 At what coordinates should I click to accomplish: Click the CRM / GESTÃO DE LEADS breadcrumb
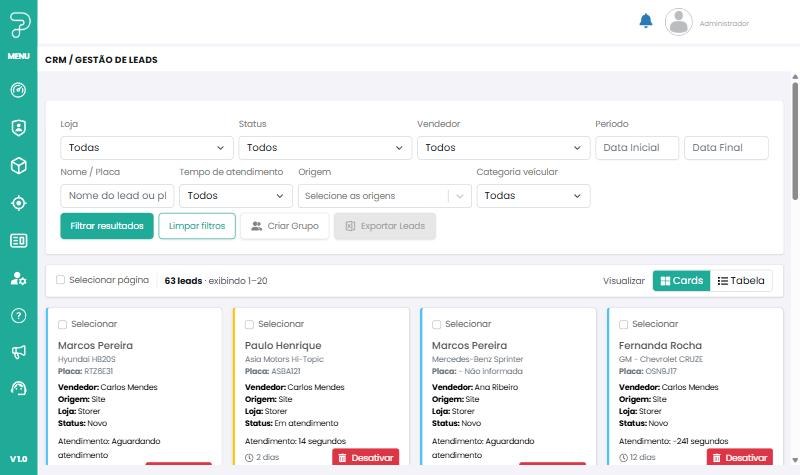coord(101,60)
